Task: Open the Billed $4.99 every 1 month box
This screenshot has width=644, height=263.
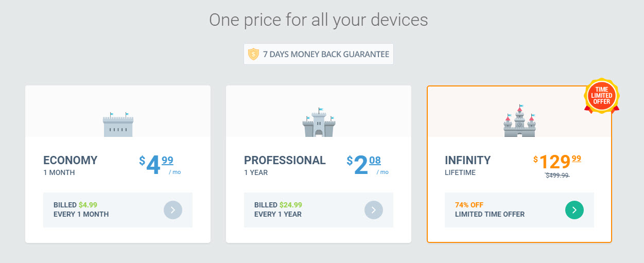Action: [x=118, y=210]
